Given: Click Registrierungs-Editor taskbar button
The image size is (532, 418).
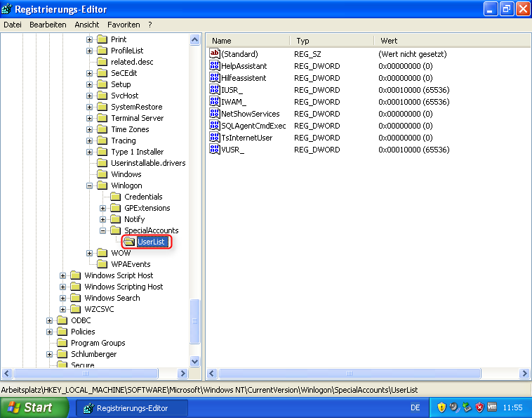Looking at the screenshot, I should [x=132, y=408].
